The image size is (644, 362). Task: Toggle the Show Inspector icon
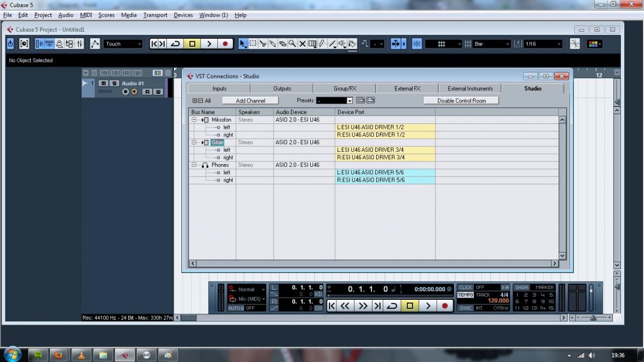40,44
